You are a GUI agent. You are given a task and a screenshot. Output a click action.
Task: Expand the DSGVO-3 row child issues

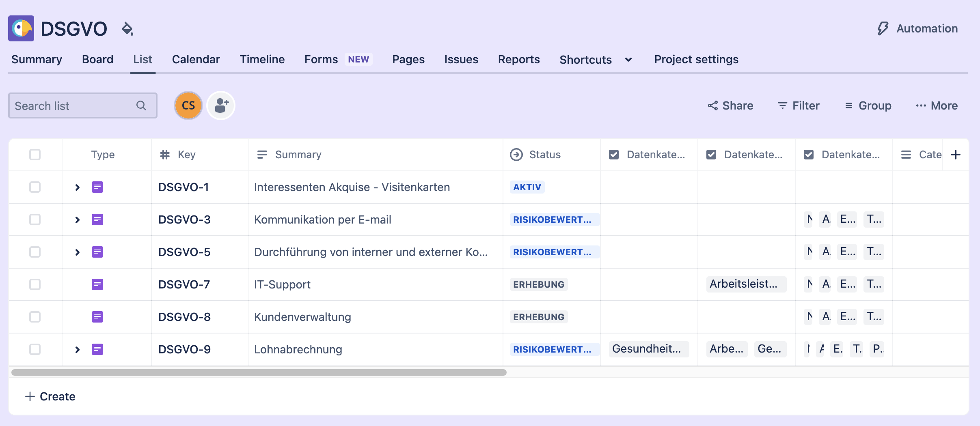[77, 219]
